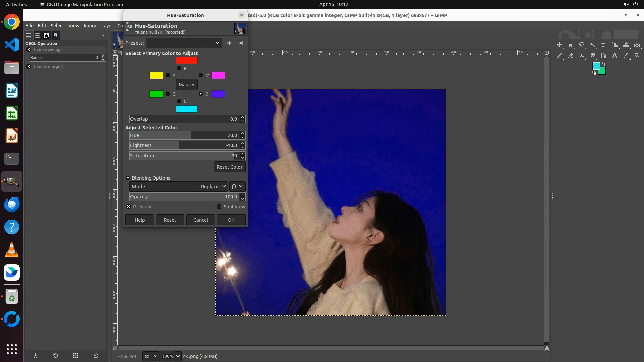Select the Zoom magnifier tool
Image resolution: width=644 pixels, height=362 pixels.
click(637, 56)
